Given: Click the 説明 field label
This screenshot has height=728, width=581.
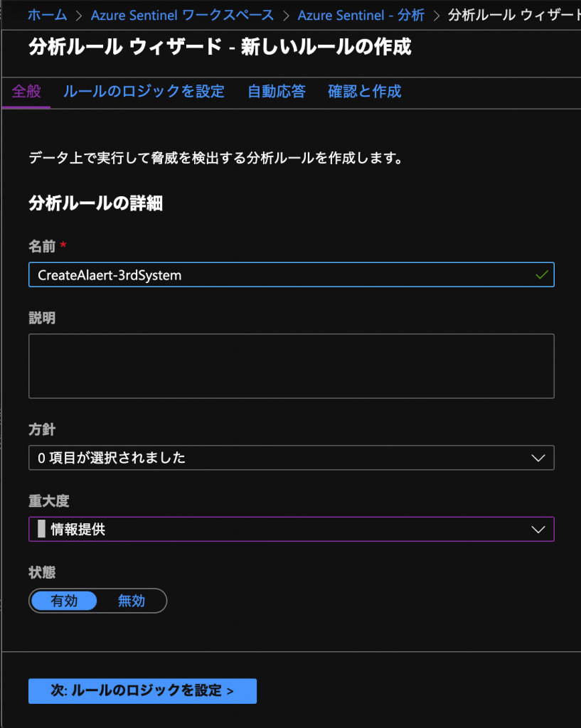Looking at the screenshot, I should pos(42,318).
